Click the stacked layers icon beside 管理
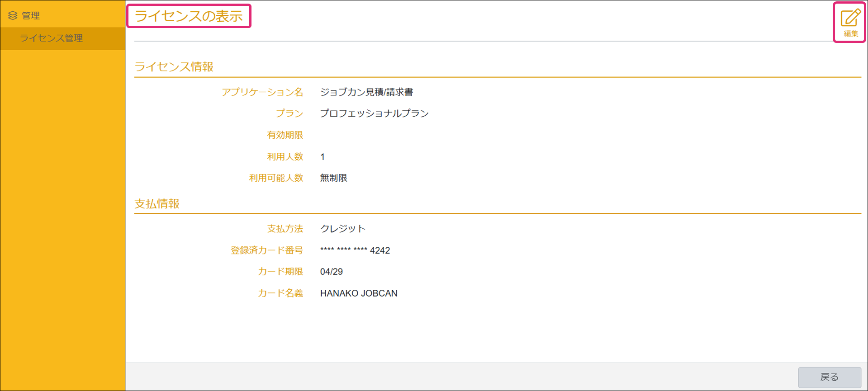 point(13,16)
